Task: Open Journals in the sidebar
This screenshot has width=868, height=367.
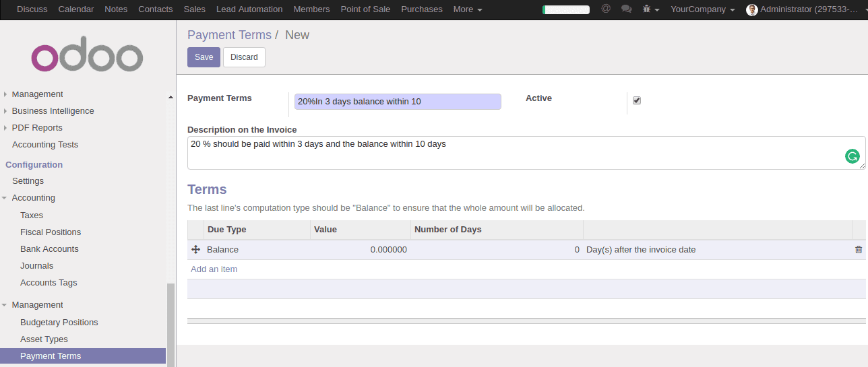Action: coord(36,266)
